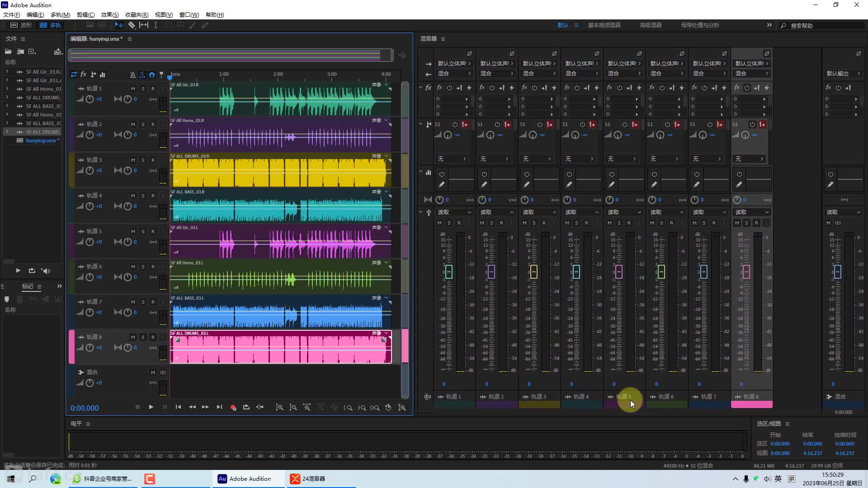This screenshot has height=488, width=868.
Task: Expand SF All Gtr_03.R file item
Action: click(7, 71)
